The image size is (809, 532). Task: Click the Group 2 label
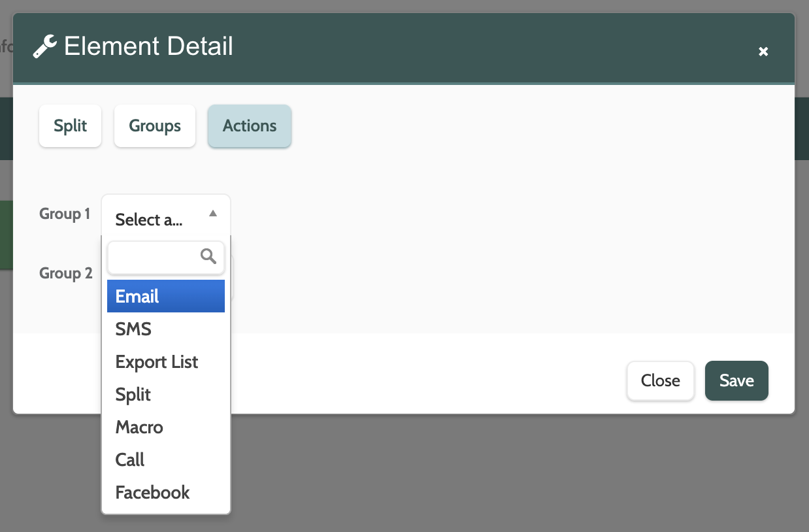point(65,273)
